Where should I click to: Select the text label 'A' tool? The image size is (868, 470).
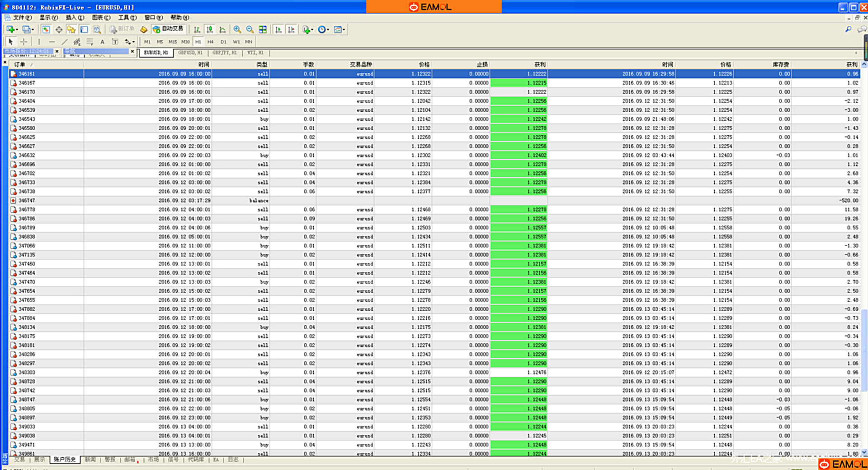(102, 42)
